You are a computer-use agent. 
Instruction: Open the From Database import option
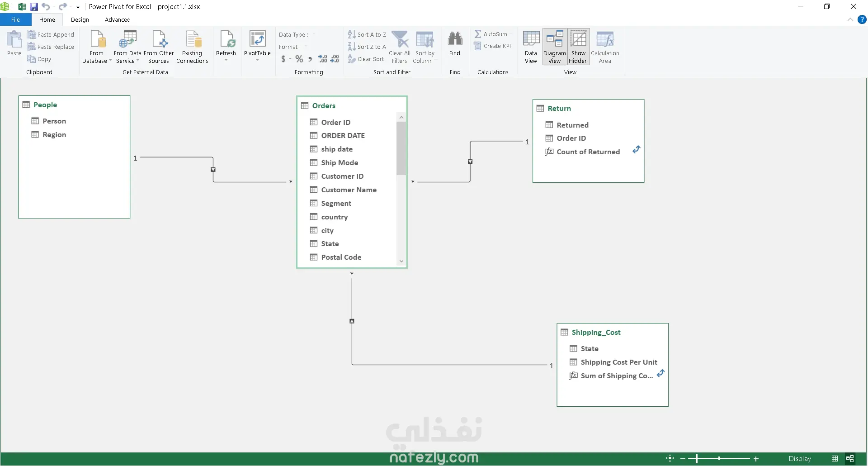point(97,47)
